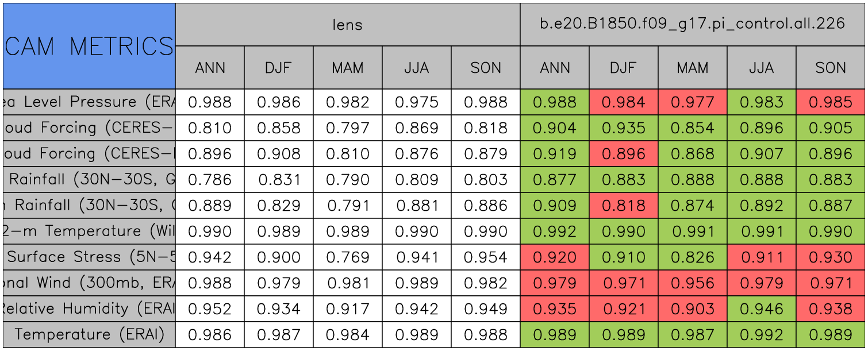Click the JJA header under pi_control
This screenshot has width=868, height=351.
pos(761,68)
